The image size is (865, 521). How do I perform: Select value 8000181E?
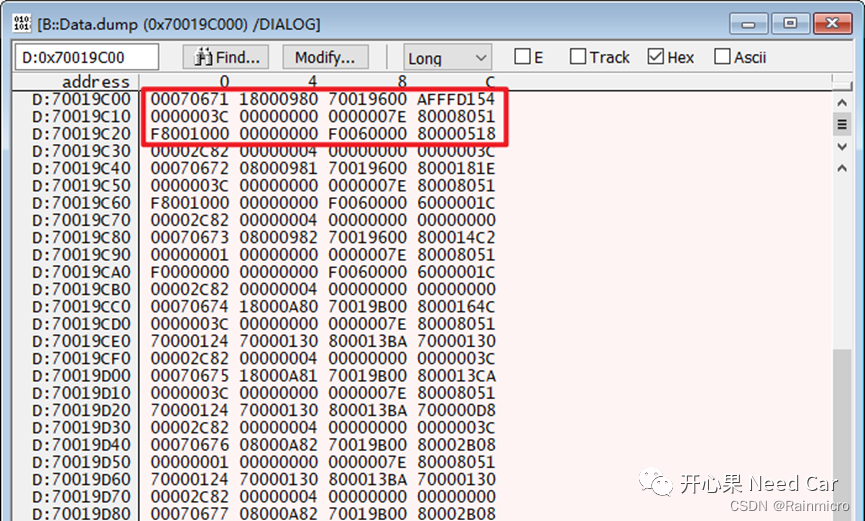pyautogui.click(x=456, y=168)
